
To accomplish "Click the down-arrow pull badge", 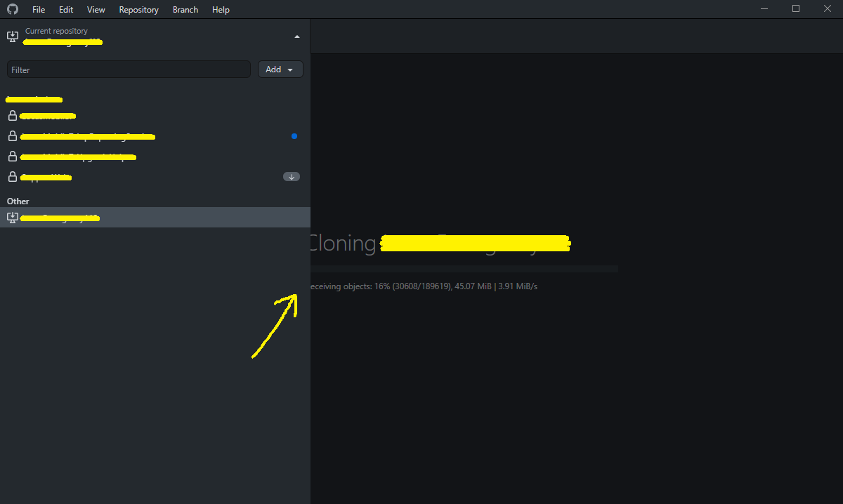I will pos(292,177).
